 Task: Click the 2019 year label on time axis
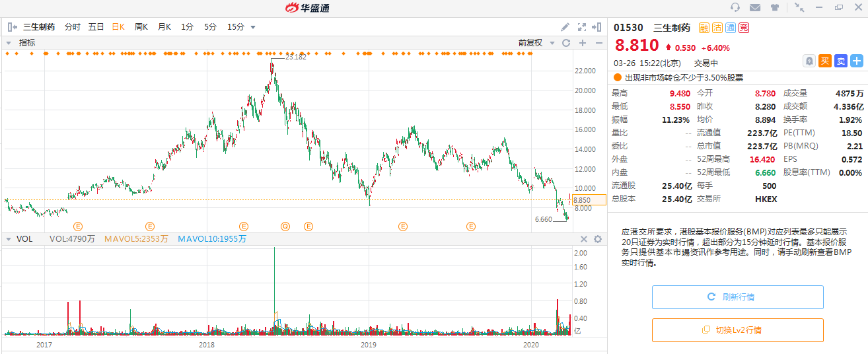tap(368, 345)
